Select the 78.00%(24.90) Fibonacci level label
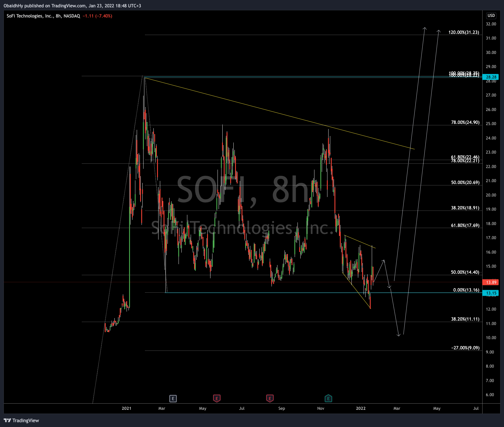 (x=465, y=122)
